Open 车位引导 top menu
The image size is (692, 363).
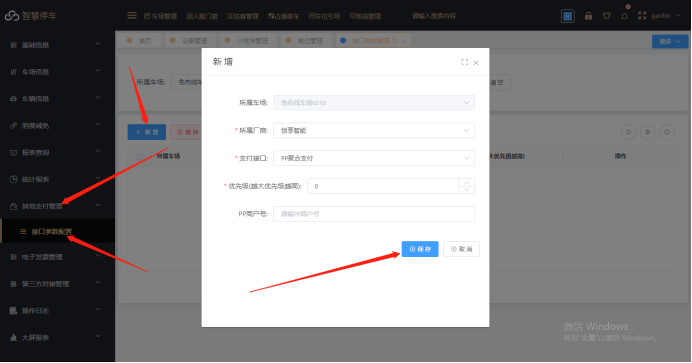coord(324,16)
